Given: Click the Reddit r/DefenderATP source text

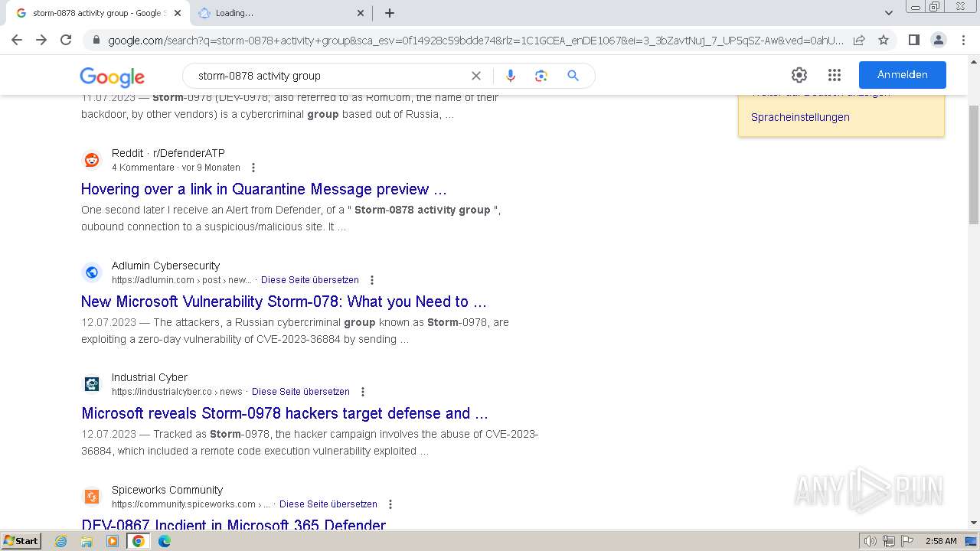Looking at the screenshot, I should pyautogui.click(x=168, y=153).
